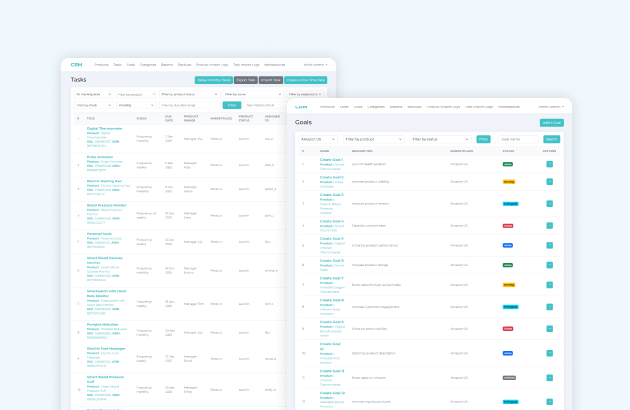Viewport: 630px width, 410px height.
Task: Open the Create Goal 7 link
Action: coord(332,278)
